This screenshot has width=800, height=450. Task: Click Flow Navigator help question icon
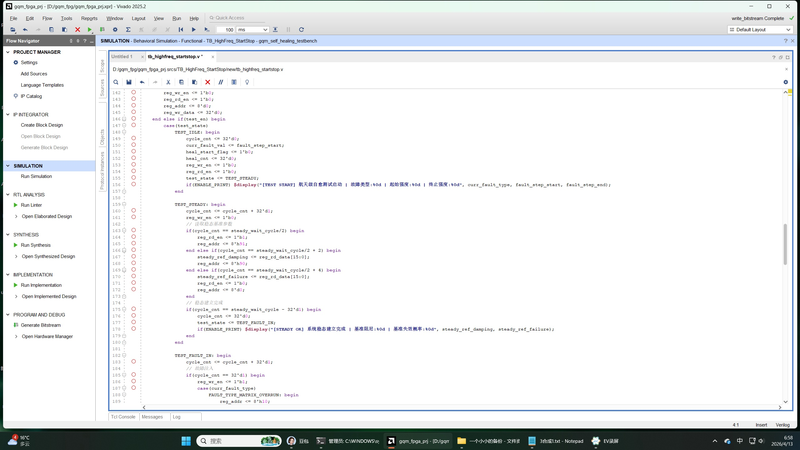[x=85, y=41]
